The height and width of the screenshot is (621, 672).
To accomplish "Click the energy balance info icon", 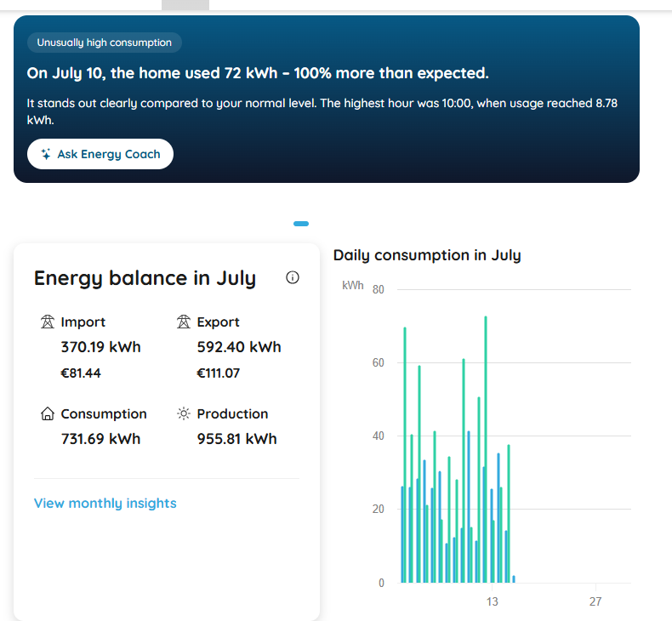I will [293, 277].
